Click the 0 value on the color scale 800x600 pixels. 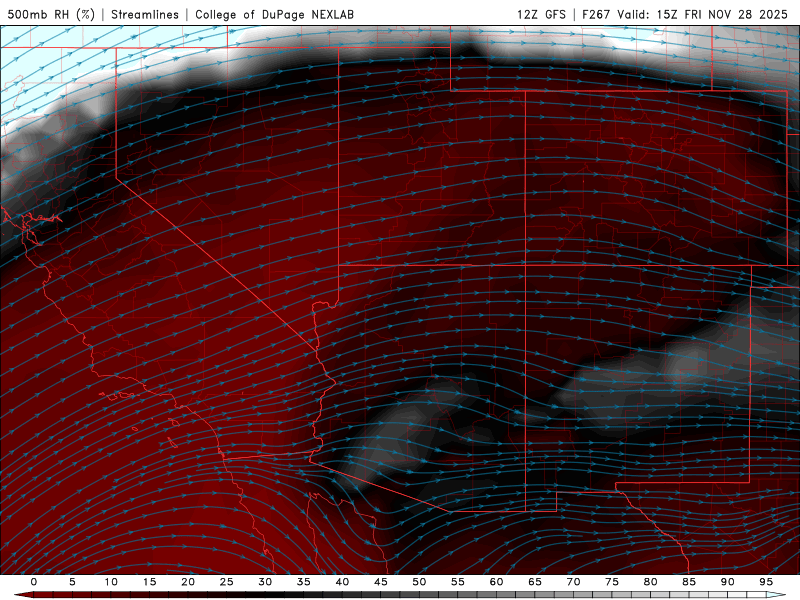[34, 582]
